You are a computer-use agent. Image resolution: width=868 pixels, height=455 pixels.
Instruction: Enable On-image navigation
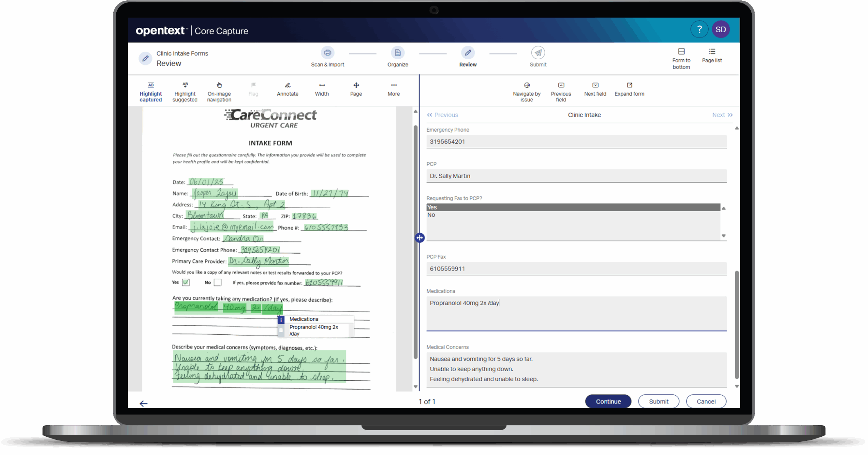(219, 92)
